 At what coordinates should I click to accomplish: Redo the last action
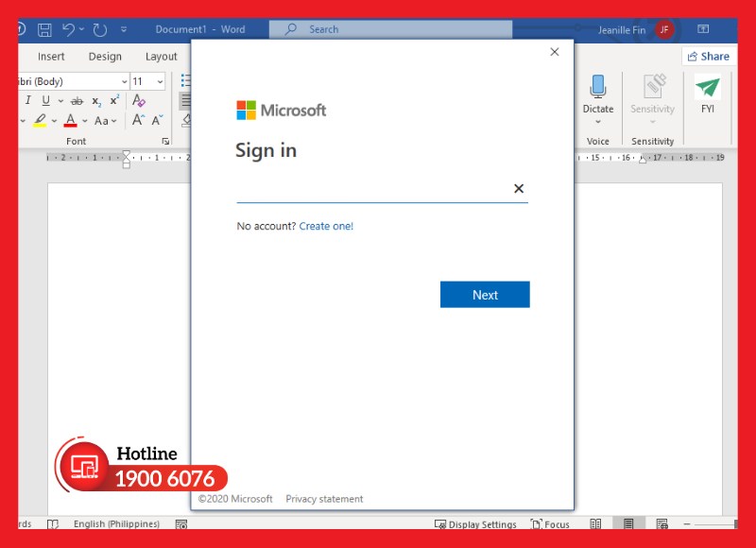pyautogui.click(x=100, y=30)
